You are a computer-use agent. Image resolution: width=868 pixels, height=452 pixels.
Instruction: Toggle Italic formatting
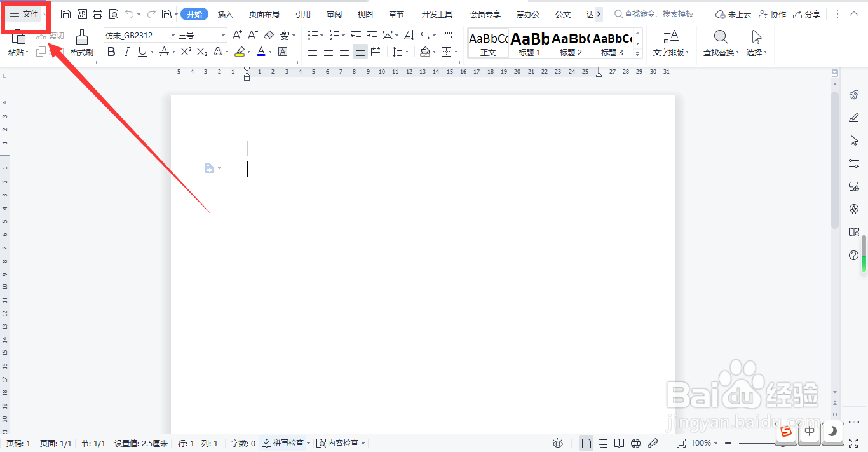coord(127,51)
